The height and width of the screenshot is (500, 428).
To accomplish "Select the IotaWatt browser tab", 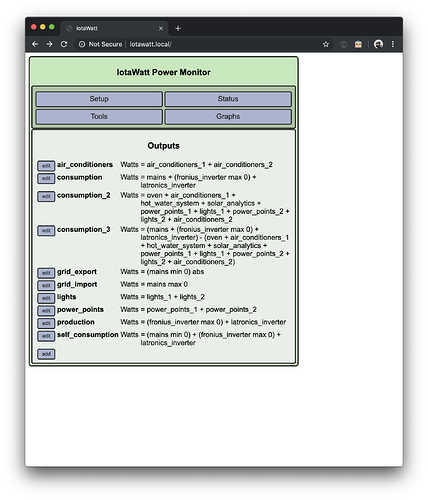I will 114,28.
